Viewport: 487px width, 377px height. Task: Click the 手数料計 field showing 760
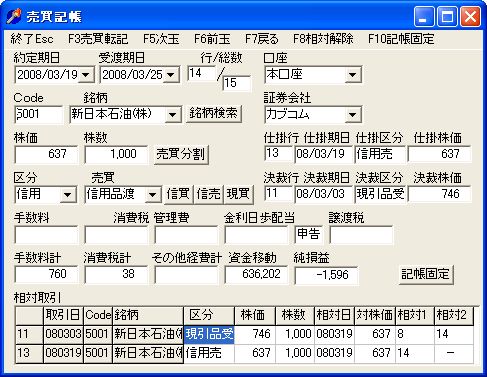pos(46,275)
